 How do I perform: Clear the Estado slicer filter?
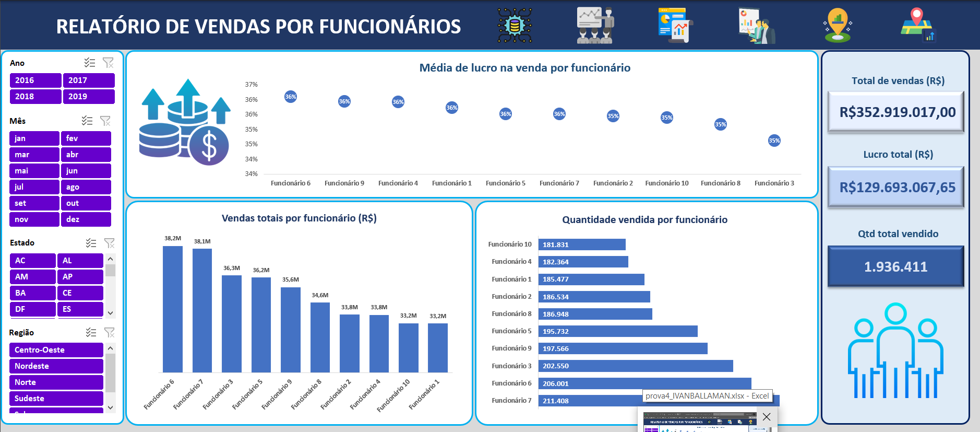click(109, 243)
